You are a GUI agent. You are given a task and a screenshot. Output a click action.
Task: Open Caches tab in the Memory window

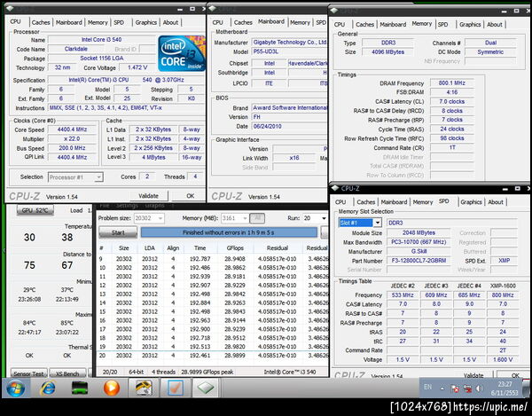pyautogui.click(x=365, y=25)
